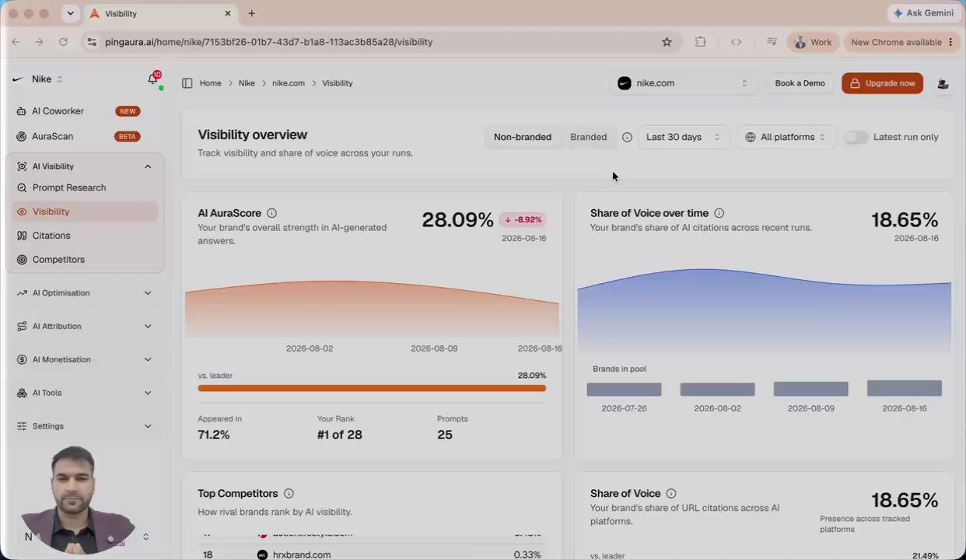The image size is (966, 560).
Task: Click Brands in pool bar for 2026-08-16
Action: pos(905,388)
